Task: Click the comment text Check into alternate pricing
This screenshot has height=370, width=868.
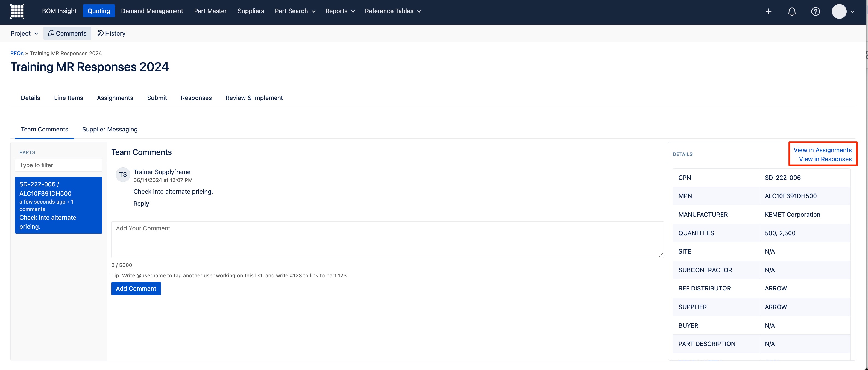Action: click(x=173, y=191)
